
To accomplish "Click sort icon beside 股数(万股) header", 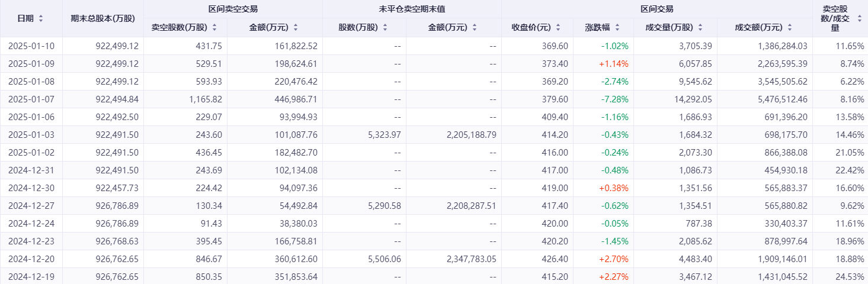I will coord(385,27).
